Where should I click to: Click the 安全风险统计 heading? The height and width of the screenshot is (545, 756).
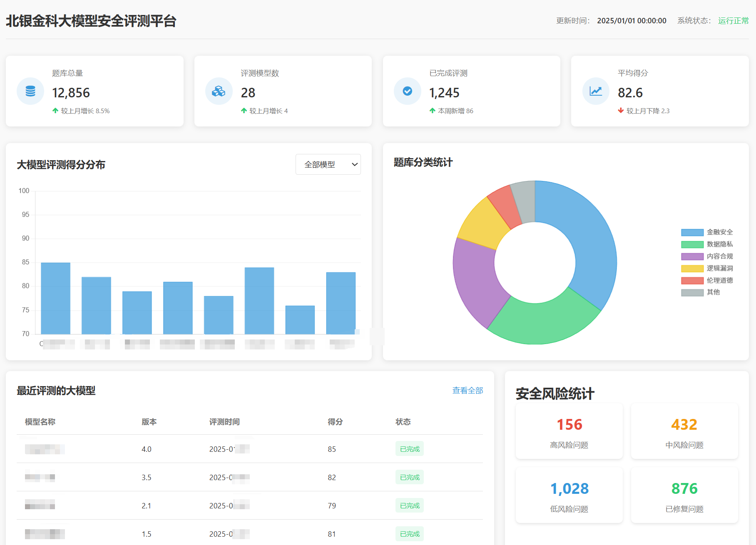[x=555, y=394]
